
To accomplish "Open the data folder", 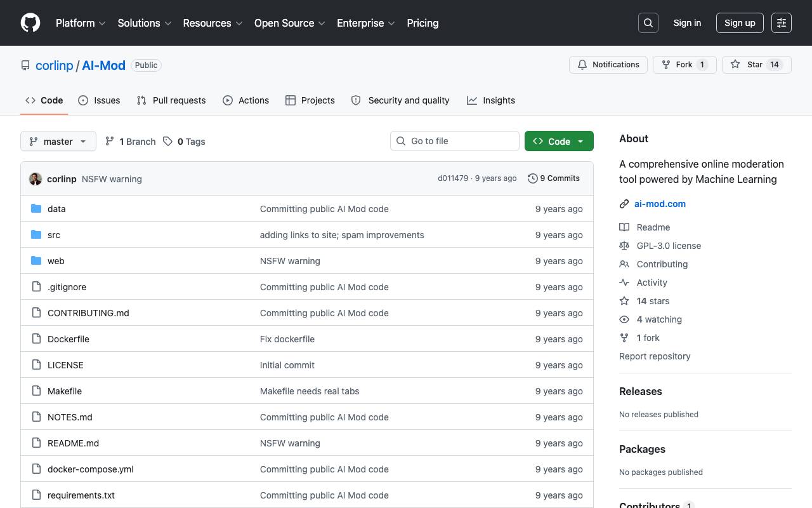I will [x=56, y=209].
